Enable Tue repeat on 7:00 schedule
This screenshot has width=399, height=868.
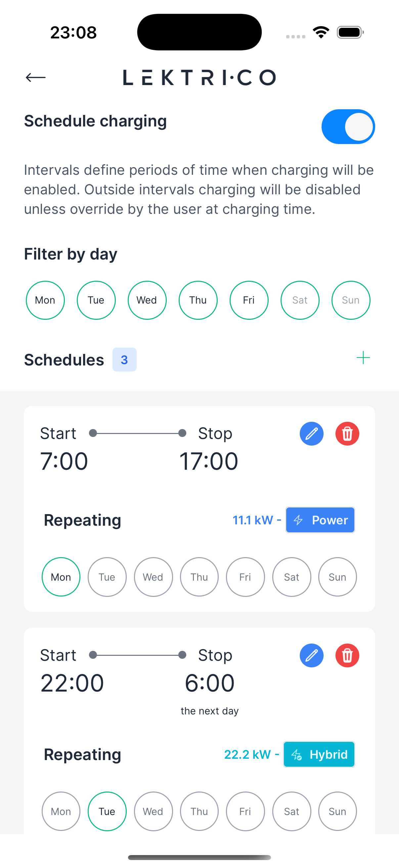[x=107, y=577]
